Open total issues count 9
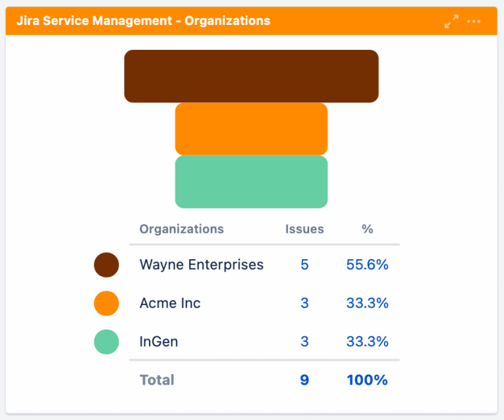This screenshot has width=504, height=420. tap(304, 380)
